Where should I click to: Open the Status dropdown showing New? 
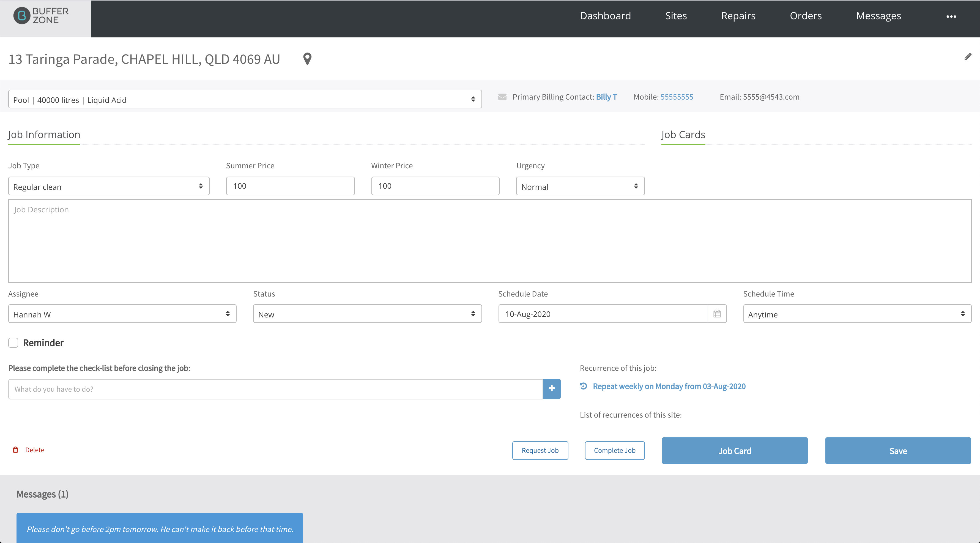[x=368, y=314]
